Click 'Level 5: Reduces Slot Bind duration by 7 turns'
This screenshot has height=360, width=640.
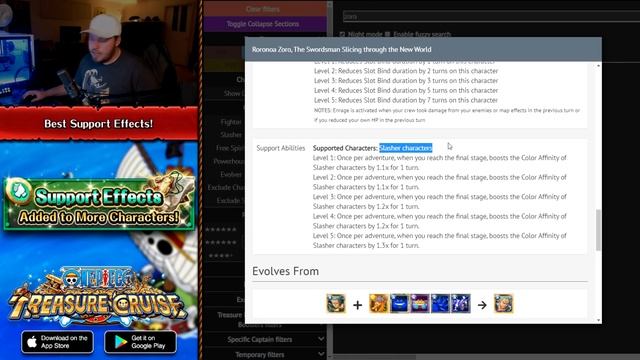click(x=406, y=100)
